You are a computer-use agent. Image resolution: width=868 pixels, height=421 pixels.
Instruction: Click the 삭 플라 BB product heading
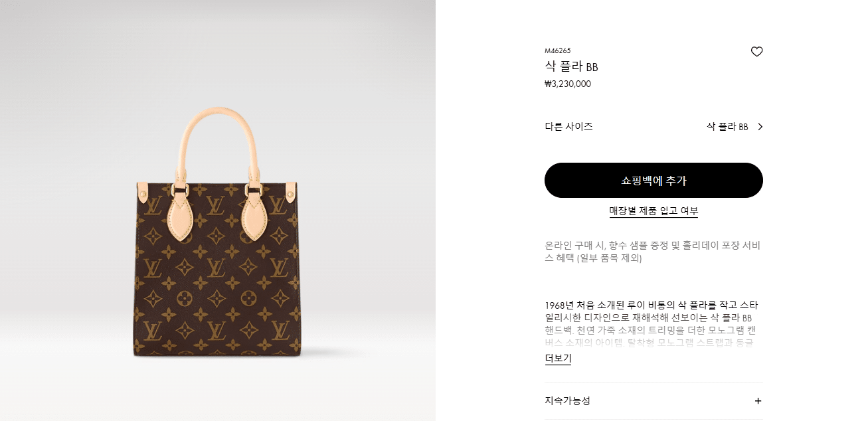[571, 66]
